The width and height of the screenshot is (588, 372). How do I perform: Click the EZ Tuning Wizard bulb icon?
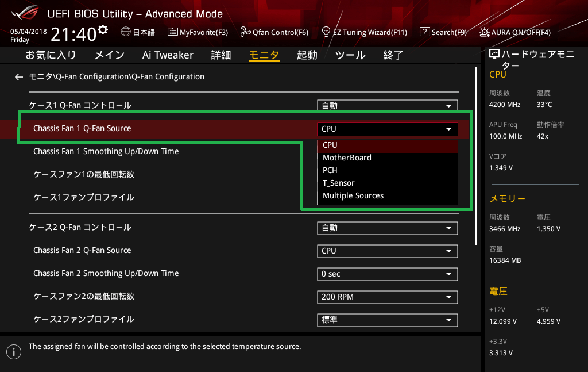click(x=326, y=32)
